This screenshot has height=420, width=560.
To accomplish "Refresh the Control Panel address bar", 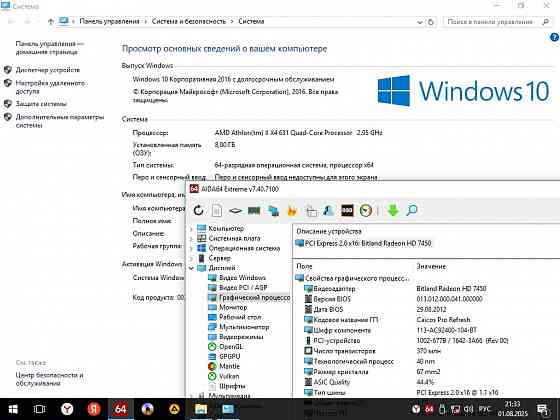I will [431, 22].
